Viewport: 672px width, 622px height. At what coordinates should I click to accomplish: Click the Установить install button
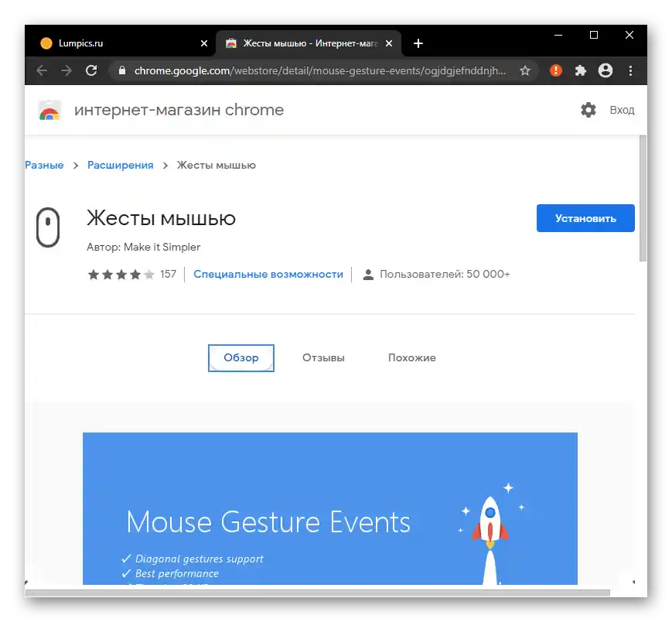point(585,218)
